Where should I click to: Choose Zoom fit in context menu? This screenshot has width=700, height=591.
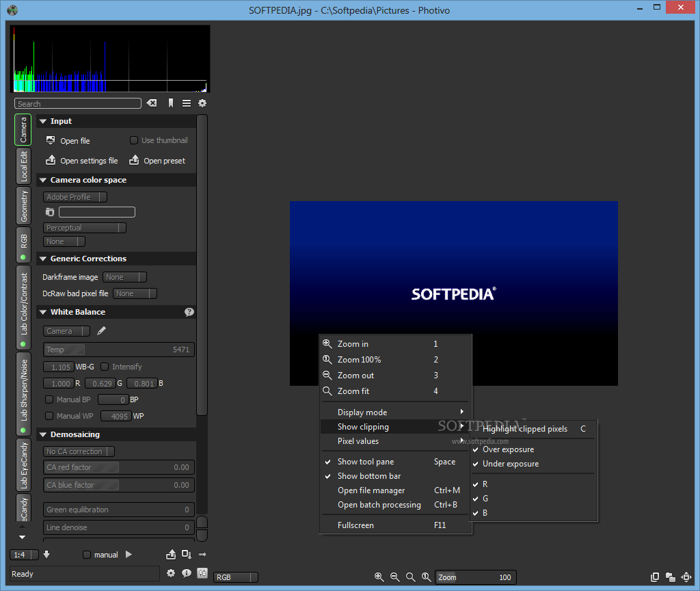click(x=396, y=391)
